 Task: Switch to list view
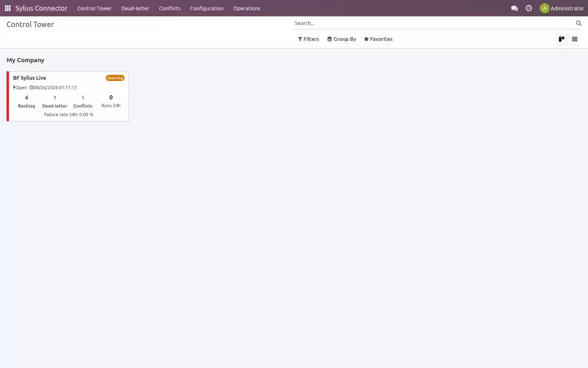pos(575,39)
